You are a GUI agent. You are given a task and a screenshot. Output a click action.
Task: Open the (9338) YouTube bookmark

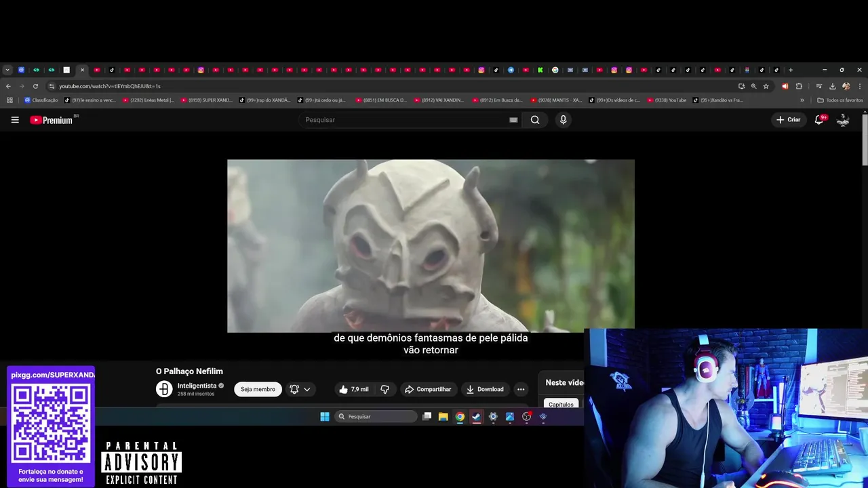coord(667,100)
